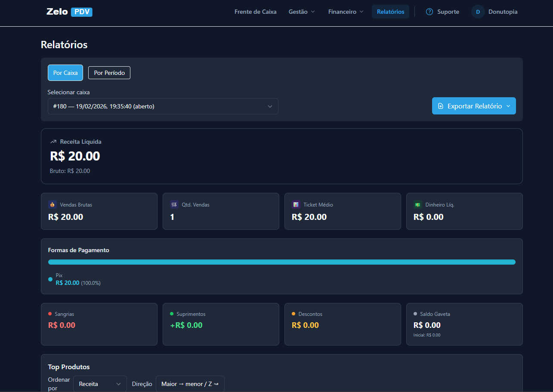This screenshot has width=553, height=392.
Task: Open the Direção sorting dropdown
Action: click(190, 384)
